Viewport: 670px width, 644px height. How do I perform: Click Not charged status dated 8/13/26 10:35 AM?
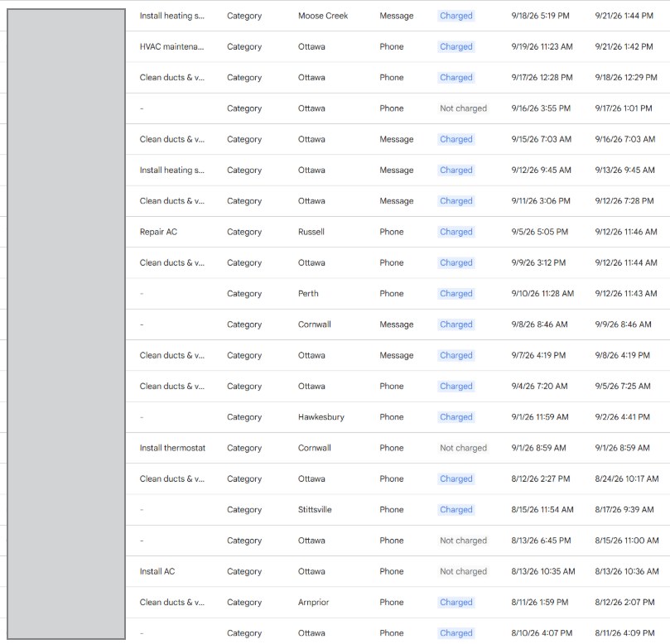pos(463,571)
